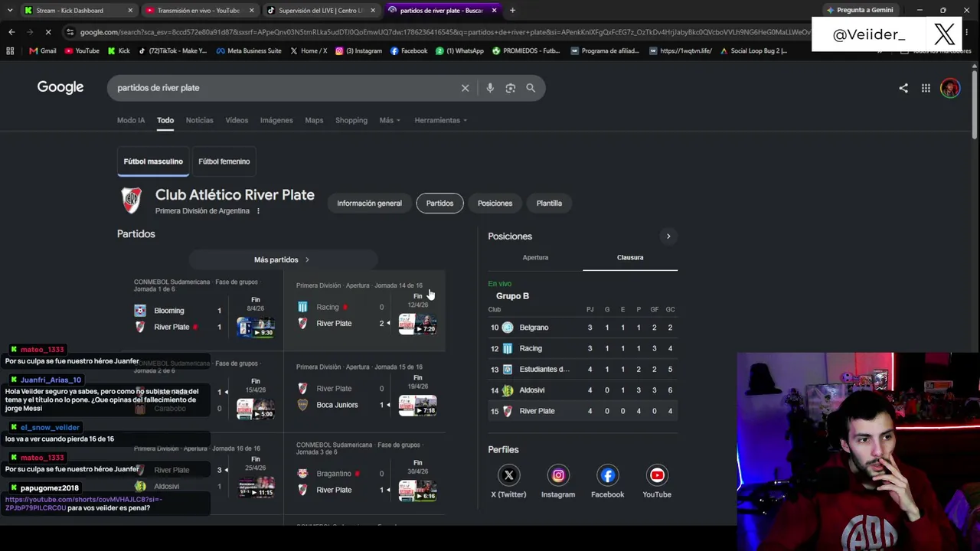Open River Plate Facebook profile
The image size is (980, 551).
[x=608, y=475]
